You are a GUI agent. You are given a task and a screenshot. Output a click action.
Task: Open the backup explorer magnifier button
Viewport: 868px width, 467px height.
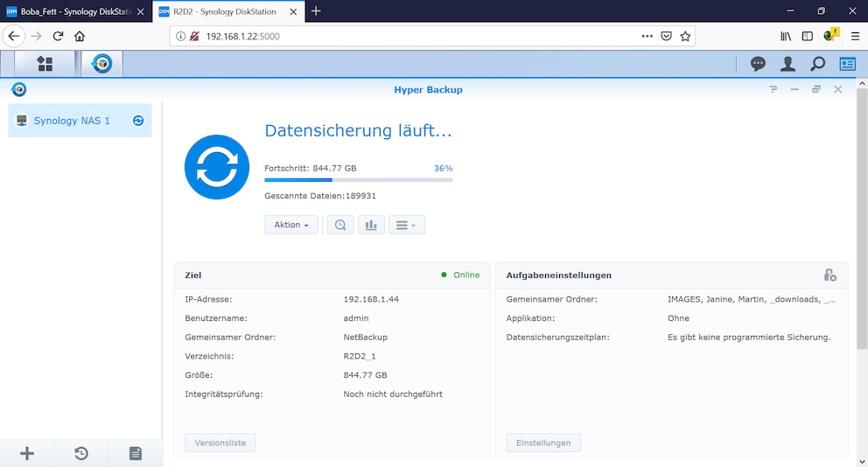[340, 225]
